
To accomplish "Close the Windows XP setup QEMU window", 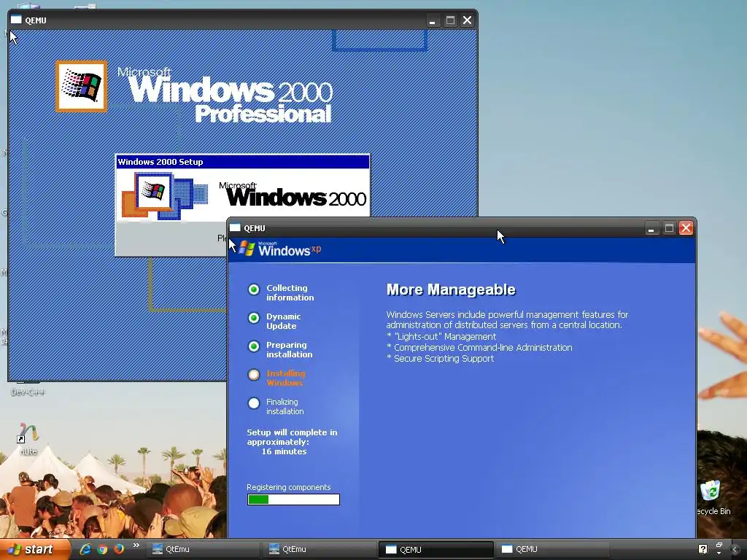I will (x=686, y=228).
